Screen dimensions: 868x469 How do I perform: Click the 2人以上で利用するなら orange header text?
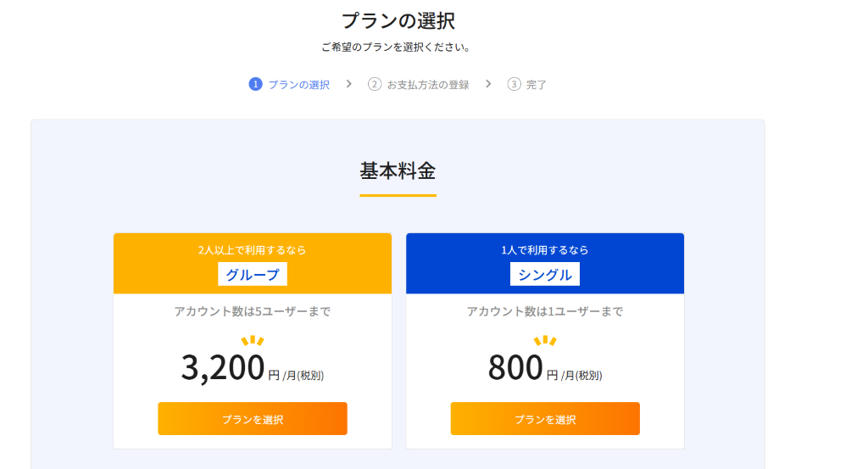point(253,250)
